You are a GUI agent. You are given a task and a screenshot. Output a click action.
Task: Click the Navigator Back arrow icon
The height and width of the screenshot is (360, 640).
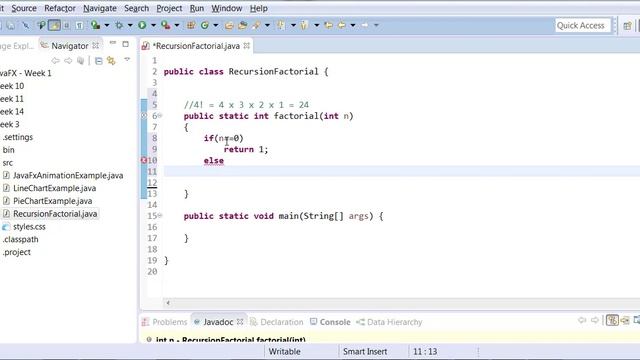click(x=56, y=61)
